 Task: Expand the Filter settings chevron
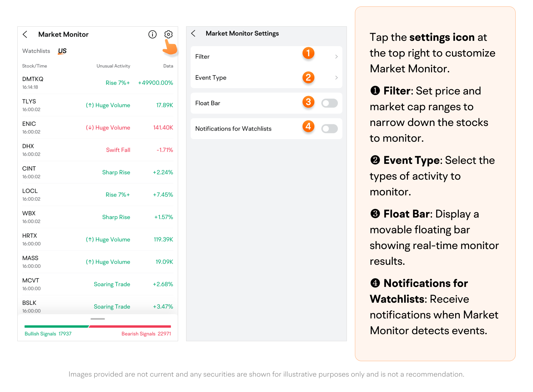336,57
